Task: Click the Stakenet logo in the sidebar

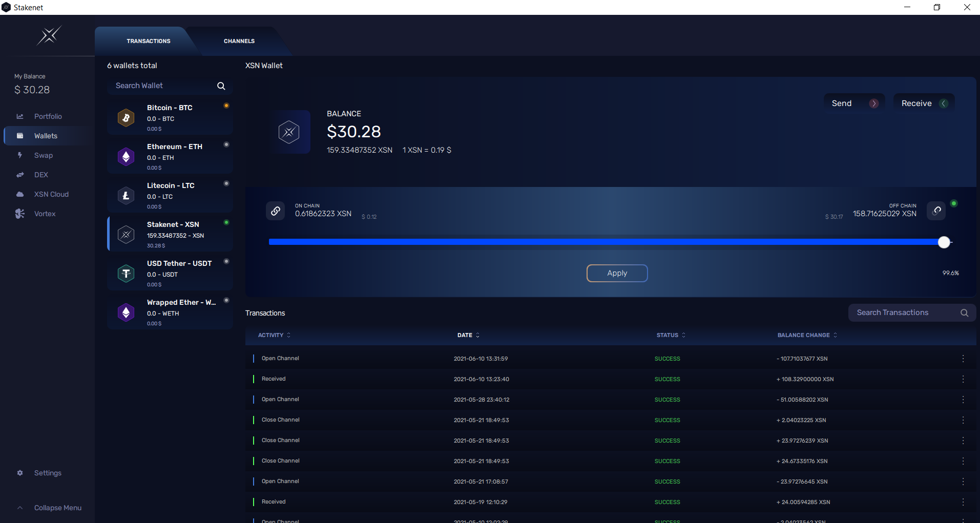Action: [49, 35]
